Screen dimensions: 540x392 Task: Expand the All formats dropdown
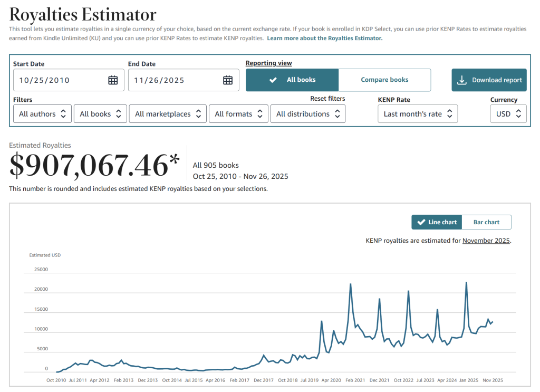coord(238,114)
